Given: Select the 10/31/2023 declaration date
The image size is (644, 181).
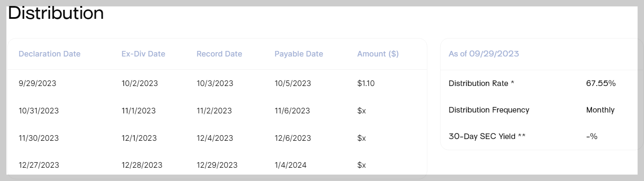Looking at the screenshot, I should [39, 111].
